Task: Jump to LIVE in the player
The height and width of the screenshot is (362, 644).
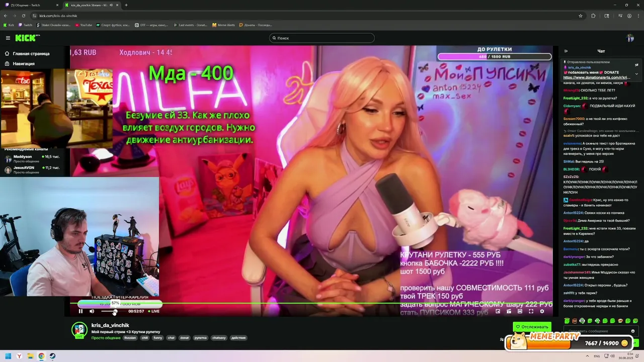Action: click(x=153, y=311)
